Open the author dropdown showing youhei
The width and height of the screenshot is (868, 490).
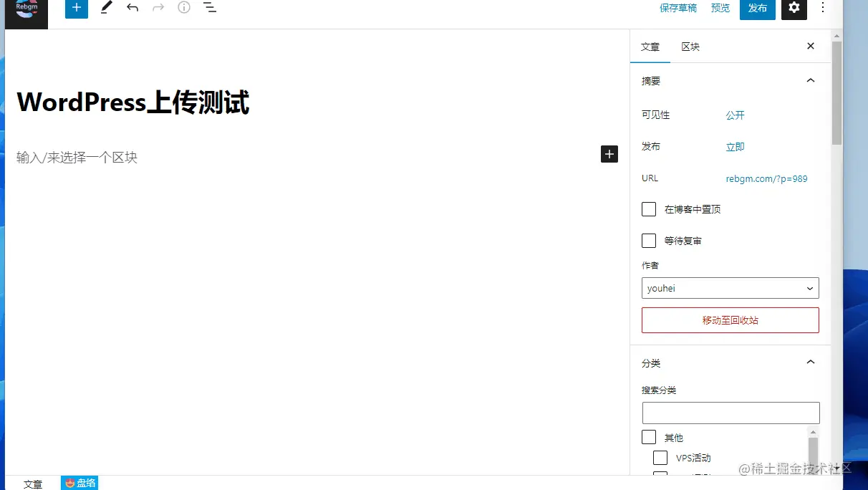coord(730,288)
